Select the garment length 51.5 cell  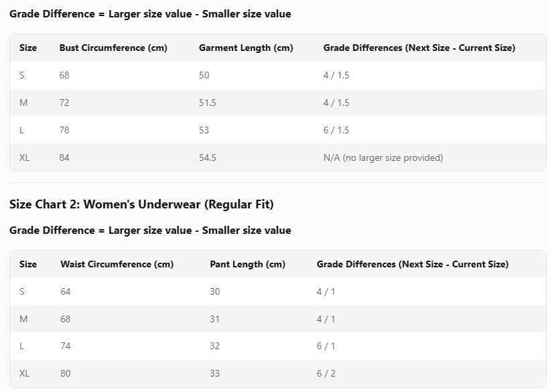click(x=208, y=103)
